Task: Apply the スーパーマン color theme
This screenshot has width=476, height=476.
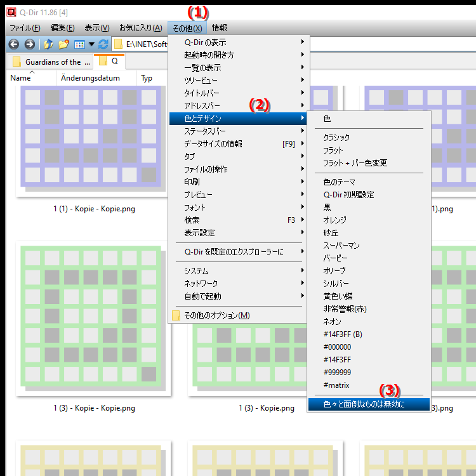Action: [x=369, y=245]
